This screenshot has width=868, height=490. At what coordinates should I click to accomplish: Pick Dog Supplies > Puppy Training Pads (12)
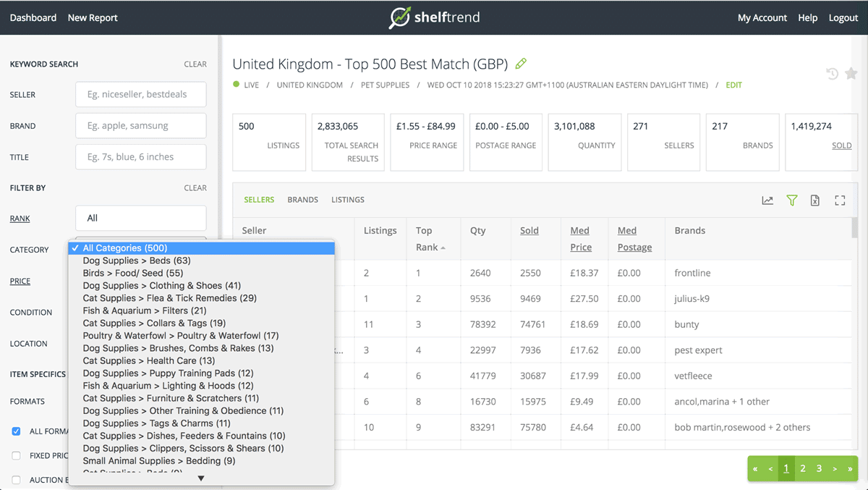[x=202, y=373]
